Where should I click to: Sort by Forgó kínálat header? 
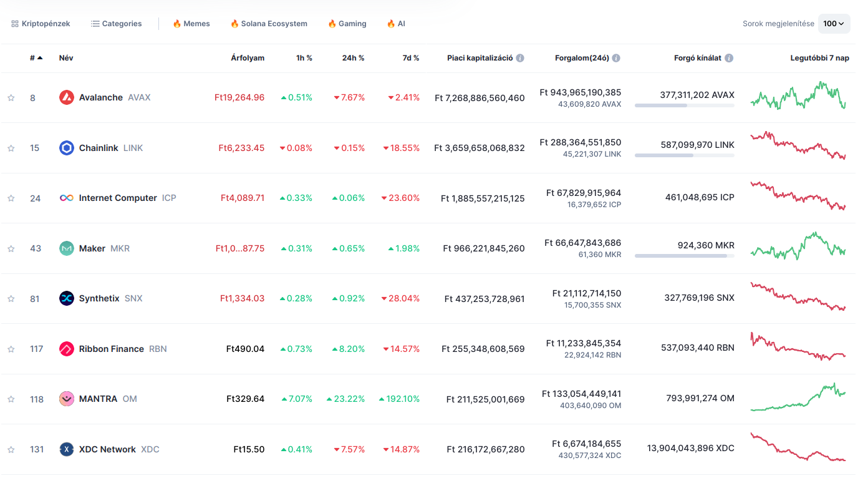click(x=698, y=58)
